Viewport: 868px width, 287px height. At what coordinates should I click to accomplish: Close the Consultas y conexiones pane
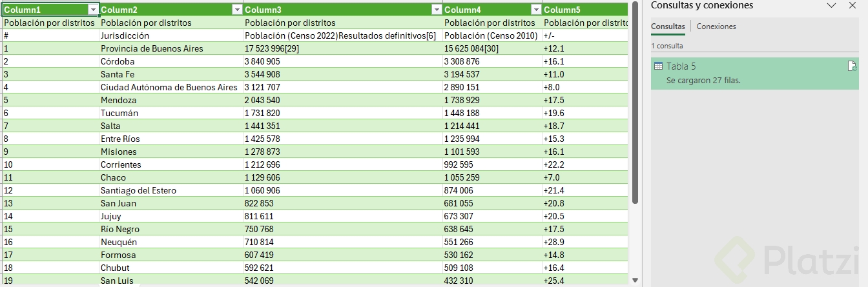click(x=852, y=5)
